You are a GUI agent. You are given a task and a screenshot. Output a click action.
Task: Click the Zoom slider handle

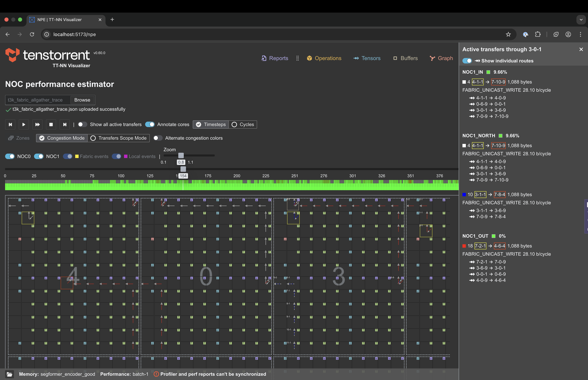point(181,155)
